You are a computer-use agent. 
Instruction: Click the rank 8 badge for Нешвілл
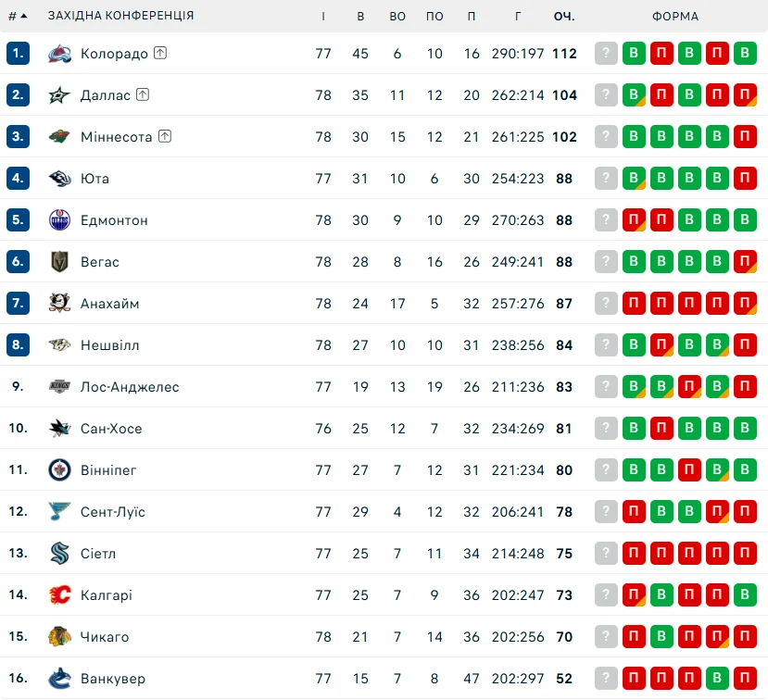click(x=19, y=345)
